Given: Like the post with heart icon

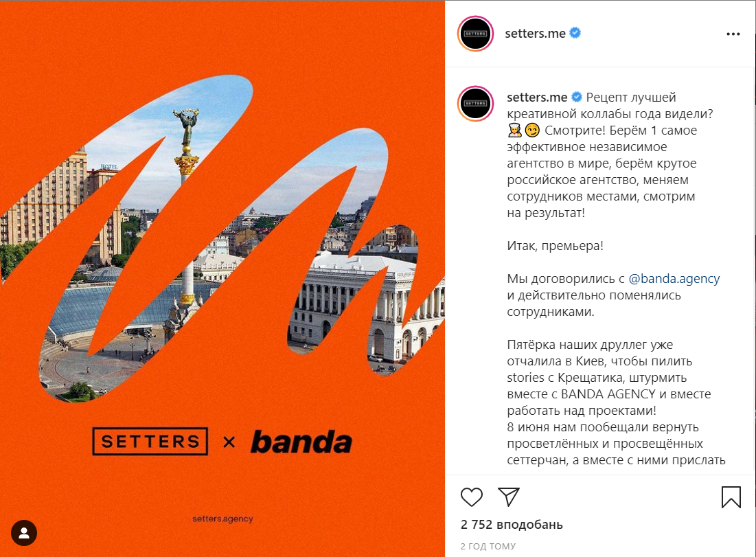Looking at the screenshot, I should tap(471, 497).
